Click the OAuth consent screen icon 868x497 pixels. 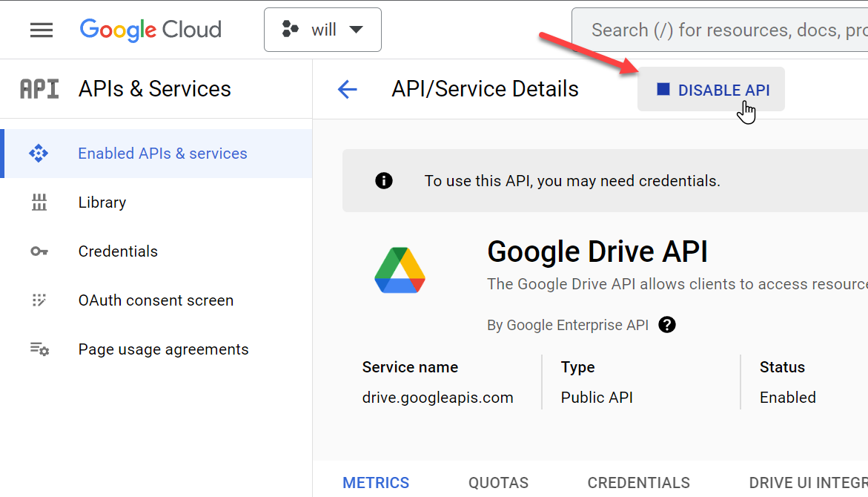coord(39,300)
